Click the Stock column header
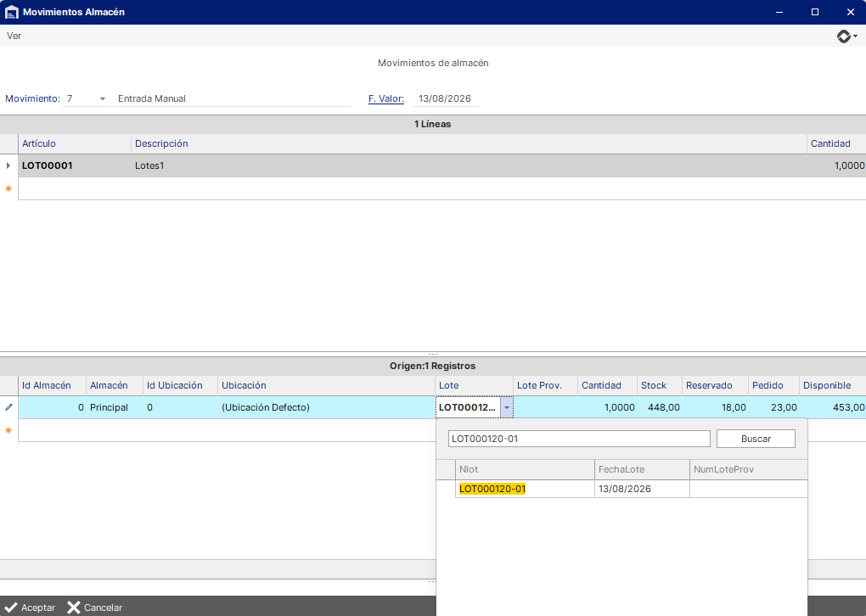This screenshot has width=866, height=616. coord(660,385)
